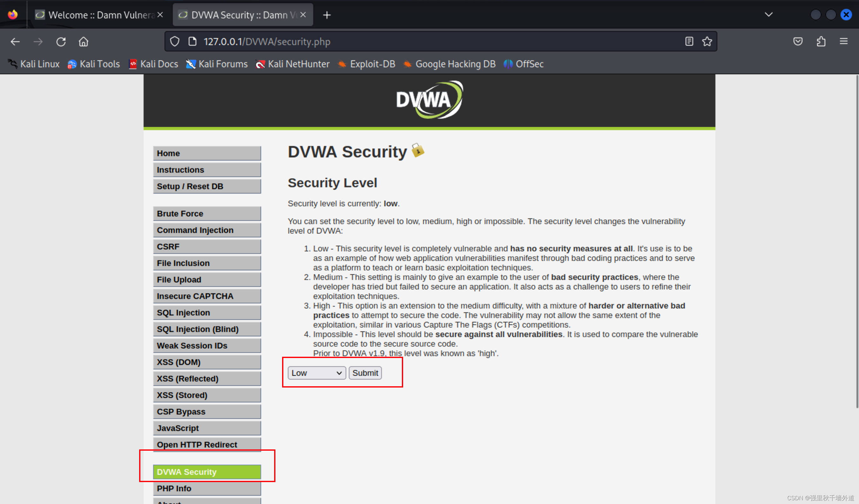Go to Home in the sidebar
This screenshot has height=504, width=859.
pos(207,153)
